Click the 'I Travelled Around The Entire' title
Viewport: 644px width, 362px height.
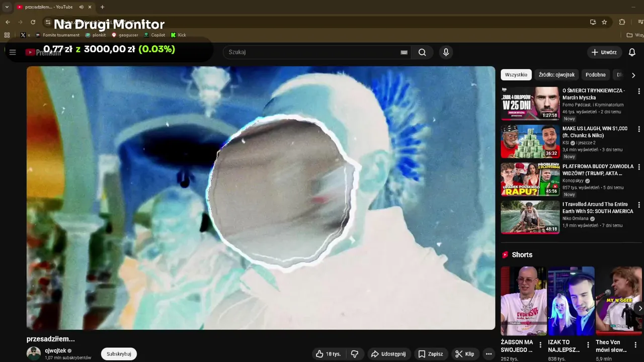[x=598, y=208]
